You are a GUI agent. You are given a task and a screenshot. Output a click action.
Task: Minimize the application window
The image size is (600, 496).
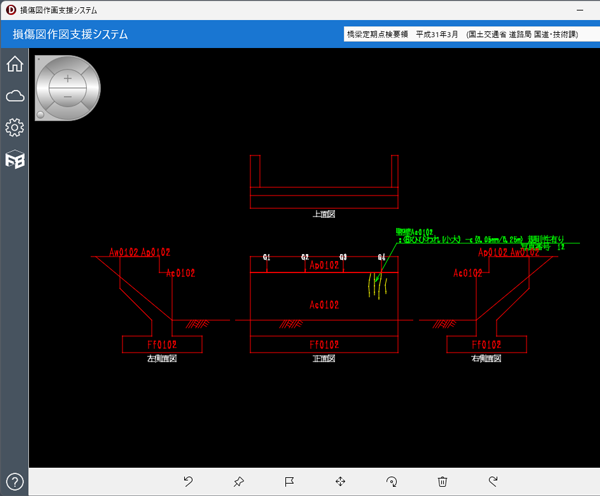580,10
